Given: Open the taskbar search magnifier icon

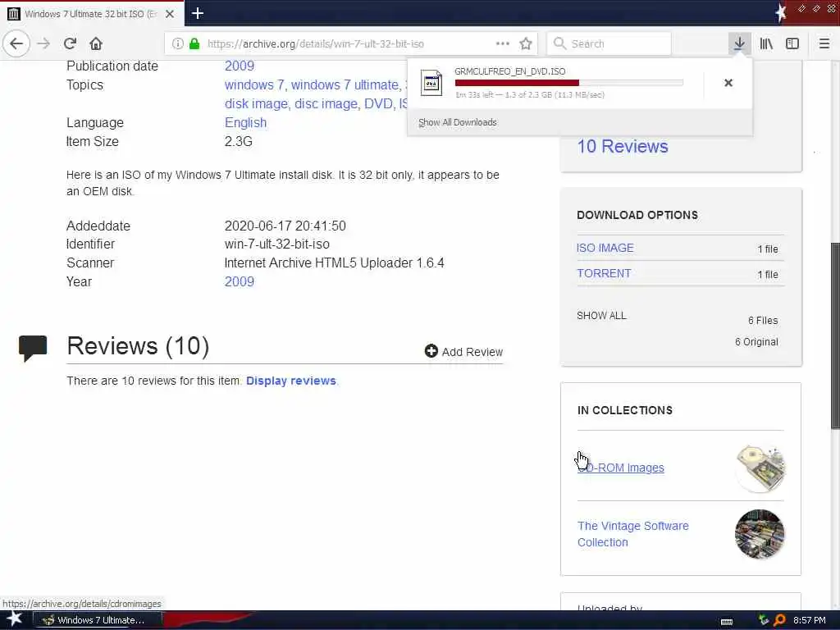Looking at the screenshot, I should [x=780, y=620].
